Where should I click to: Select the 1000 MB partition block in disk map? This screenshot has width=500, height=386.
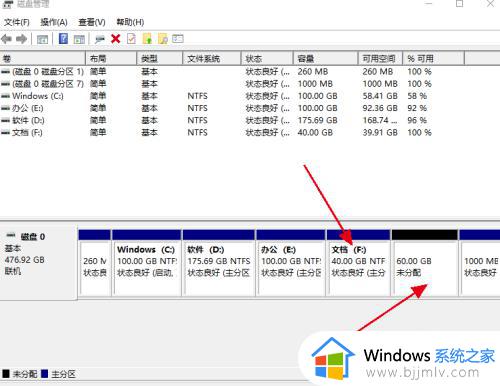click(480, 263)
